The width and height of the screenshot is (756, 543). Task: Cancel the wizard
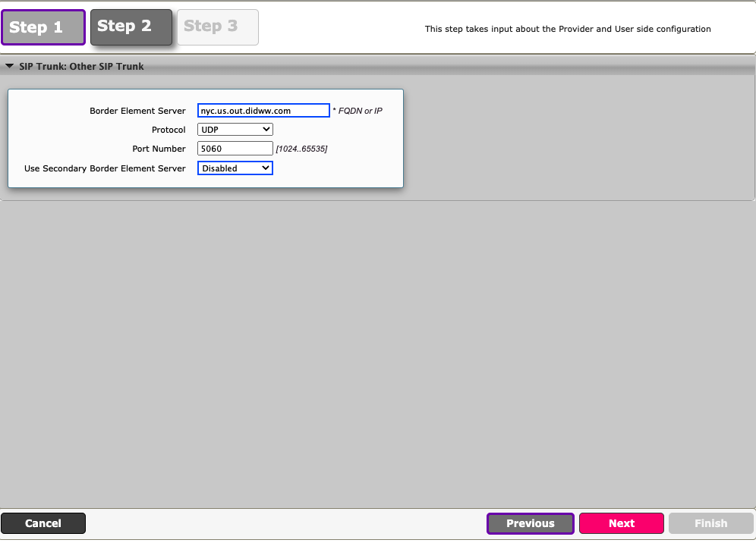coord(43,523)
